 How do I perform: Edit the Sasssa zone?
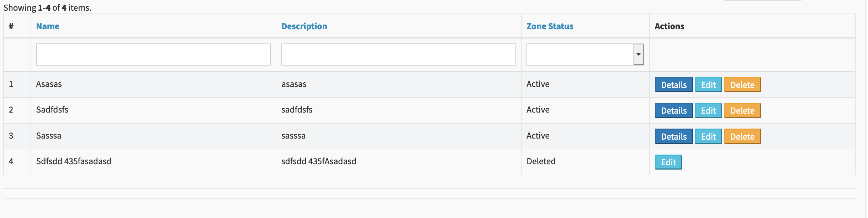[708, 136]
